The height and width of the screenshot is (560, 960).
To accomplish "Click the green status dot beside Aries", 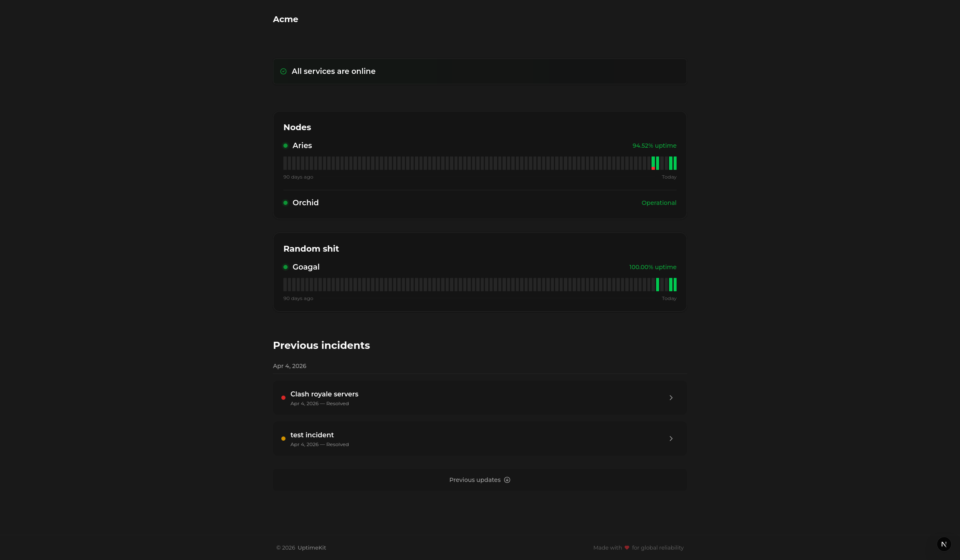I will point(285,146).
